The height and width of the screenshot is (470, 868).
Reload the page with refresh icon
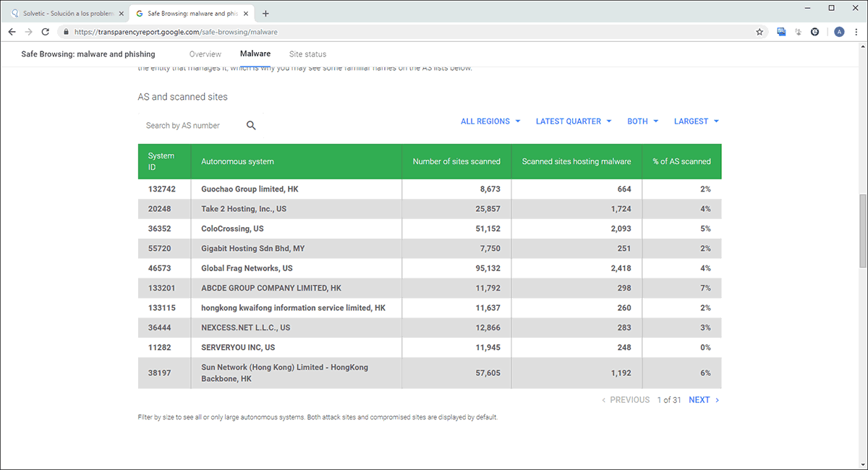coord(46,32)
